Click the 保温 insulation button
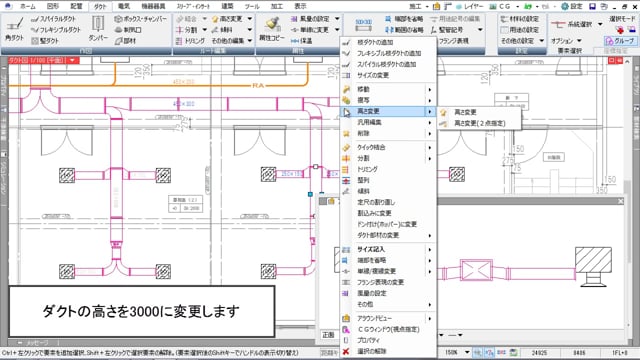Image resolution: width=640 pixels, height=360 pixels. [302, 41]
